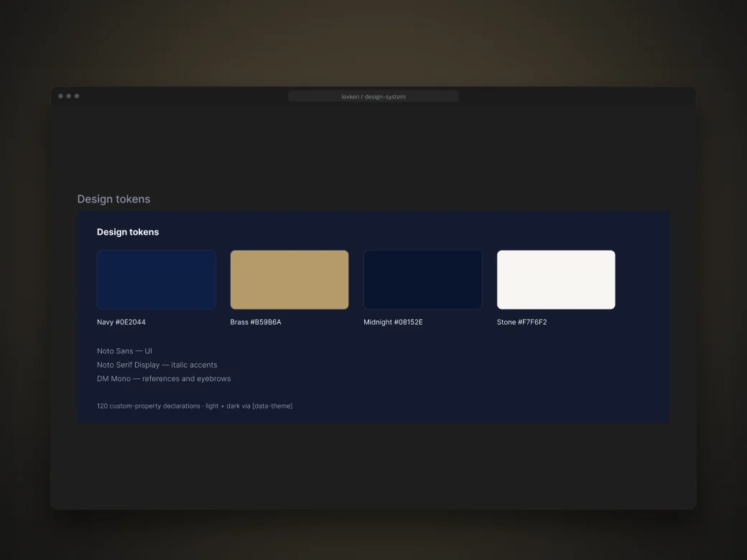Click the bold 'Design tokens' card heading
This screenshot has height=560, width=747.
pos(128,232)
